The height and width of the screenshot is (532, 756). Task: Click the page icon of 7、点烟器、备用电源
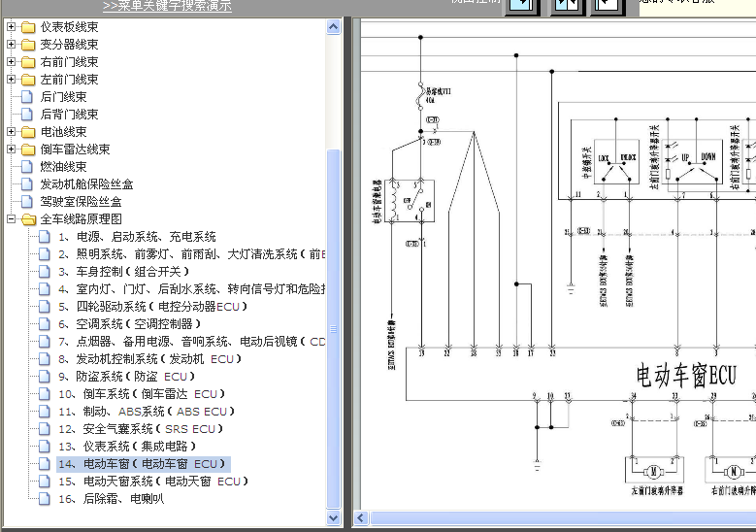[45, 342]
